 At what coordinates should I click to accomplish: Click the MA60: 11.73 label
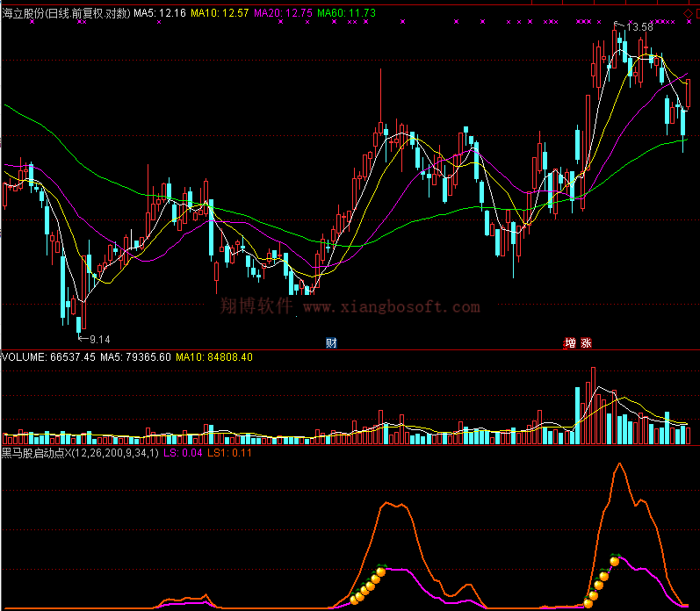pos(346,13)
